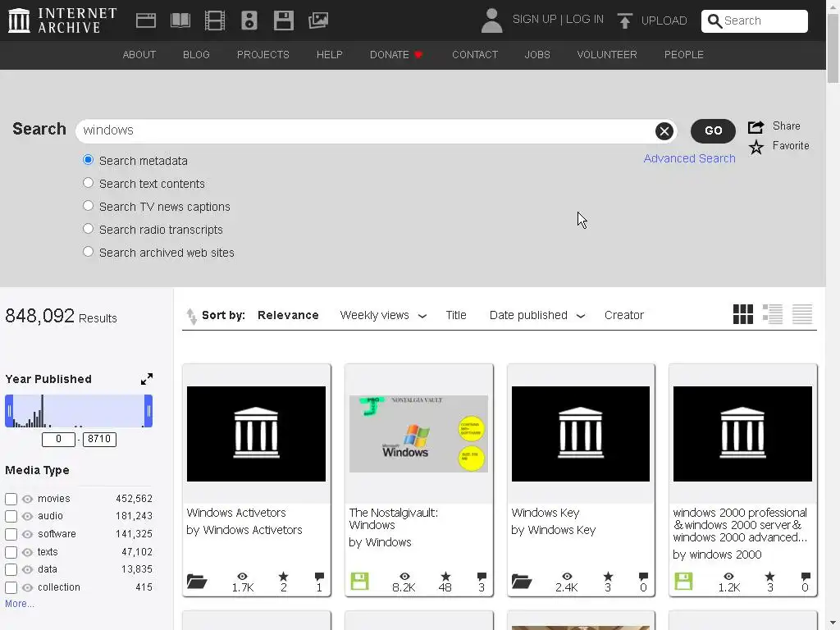Open the HELP menu item

click(330, 55)
